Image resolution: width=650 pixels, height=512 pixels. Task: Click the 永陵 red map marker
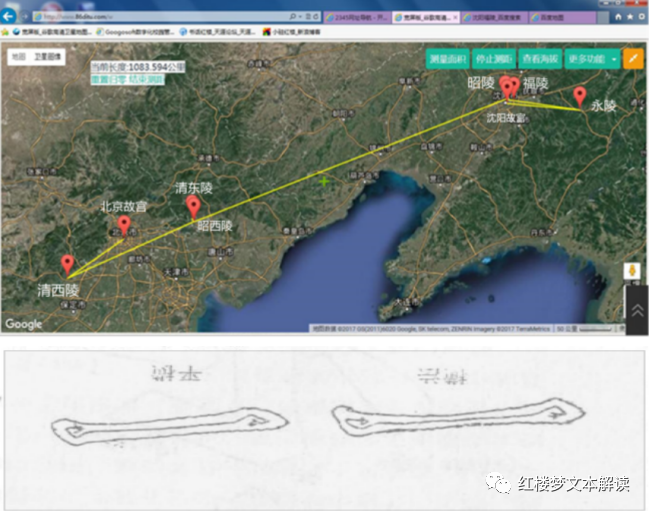click(x=579, y=96)
